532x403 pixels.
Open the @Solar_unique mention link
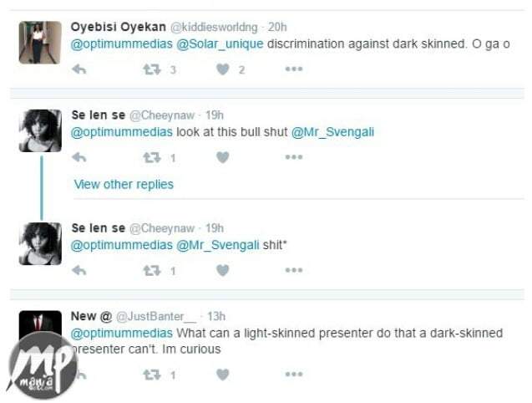pos(220,43)
